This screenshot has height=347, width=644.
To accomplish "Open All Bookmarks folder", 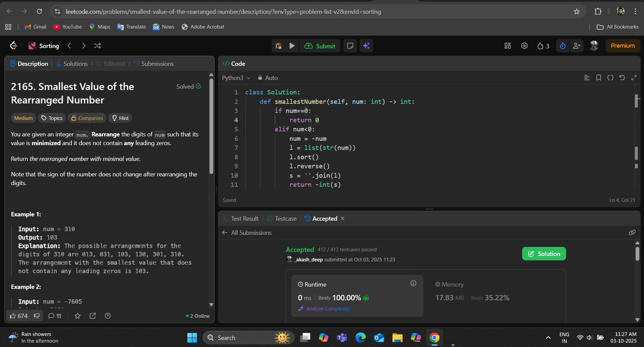I will coord(617,27).
